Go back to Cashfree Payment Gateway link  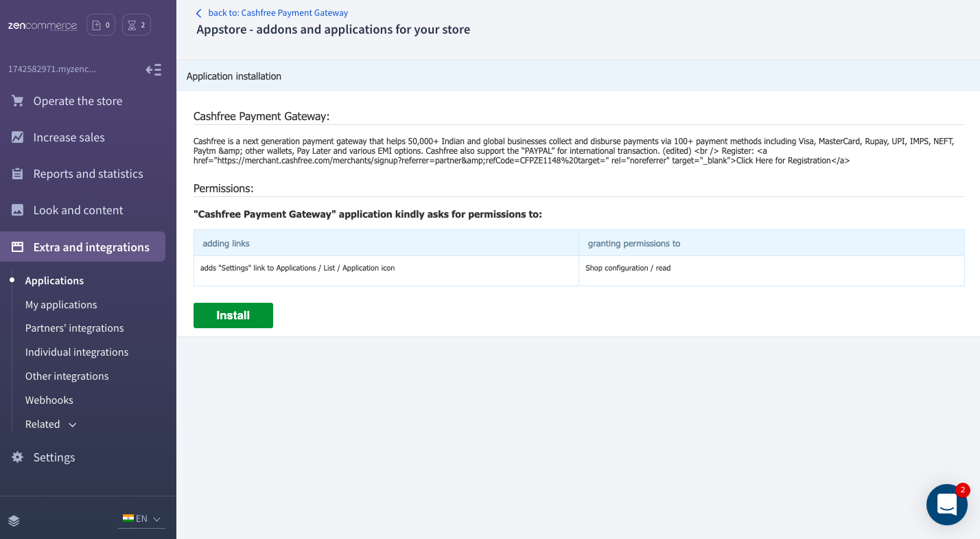tap(278, 13)
